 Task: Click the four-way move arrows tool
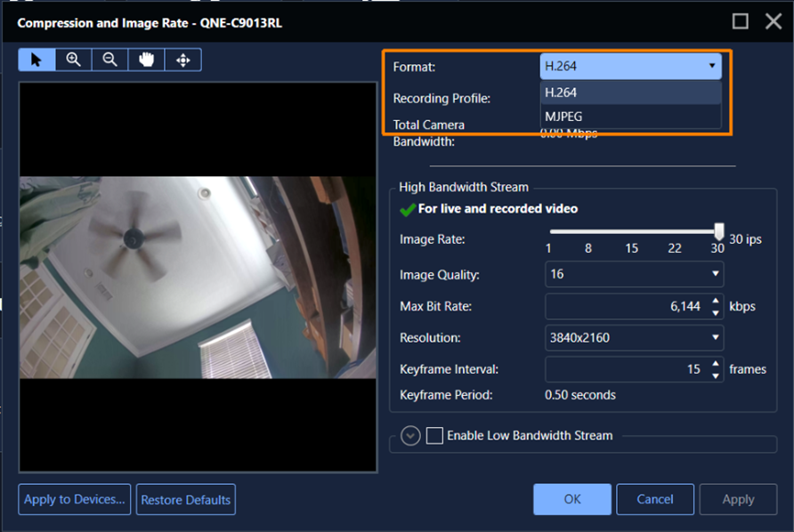click(183, 60)
